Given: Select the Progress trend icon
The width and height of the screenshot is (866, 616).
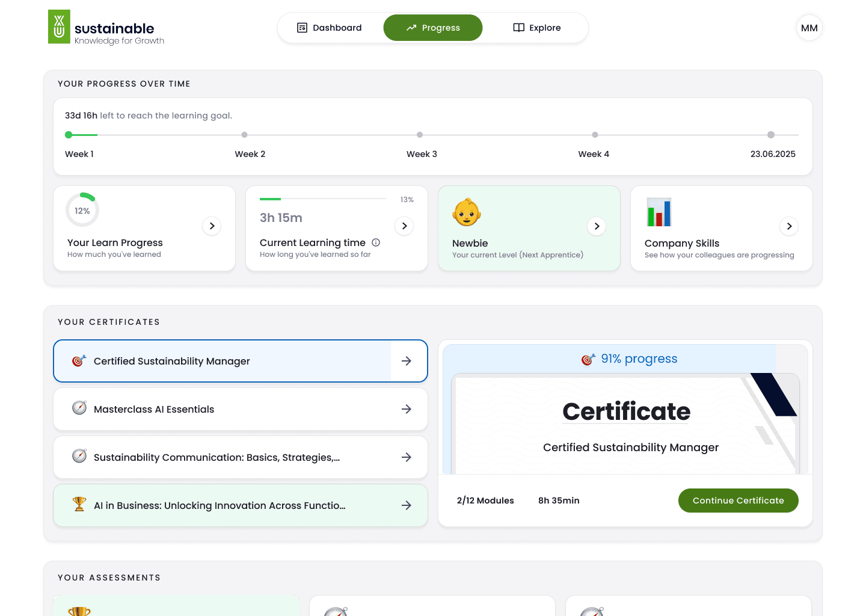Looking at the screenshot, I should [x=411, y=28].
